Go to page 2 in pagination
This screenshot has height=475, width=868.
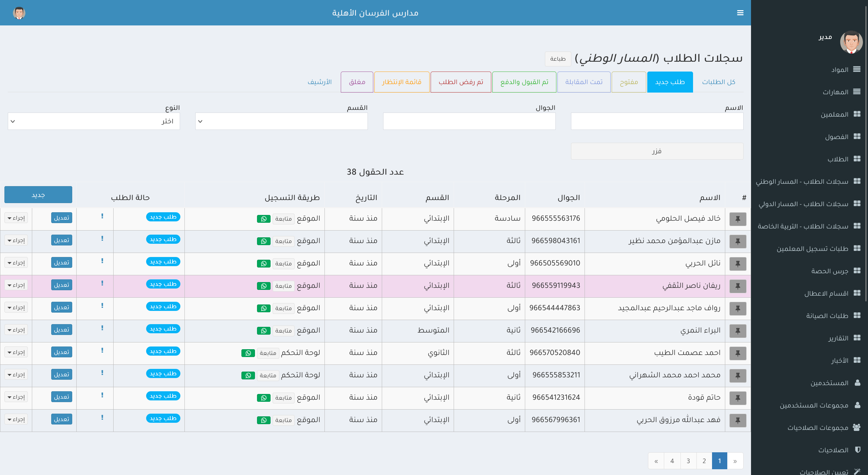[704, 461]
